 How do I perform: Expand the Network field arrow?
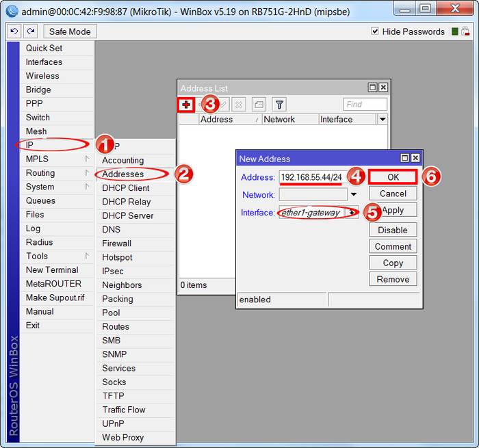pos(354,195)
